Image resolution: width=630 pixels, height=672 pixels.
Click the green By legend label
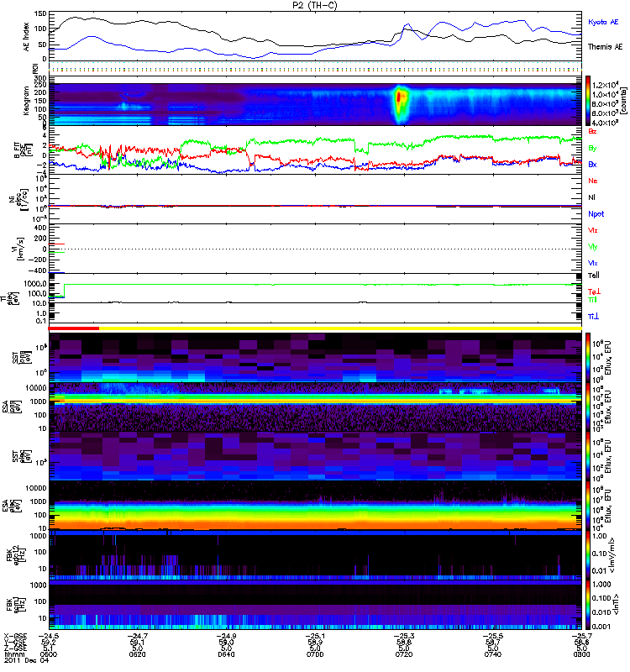coord(592,148)
